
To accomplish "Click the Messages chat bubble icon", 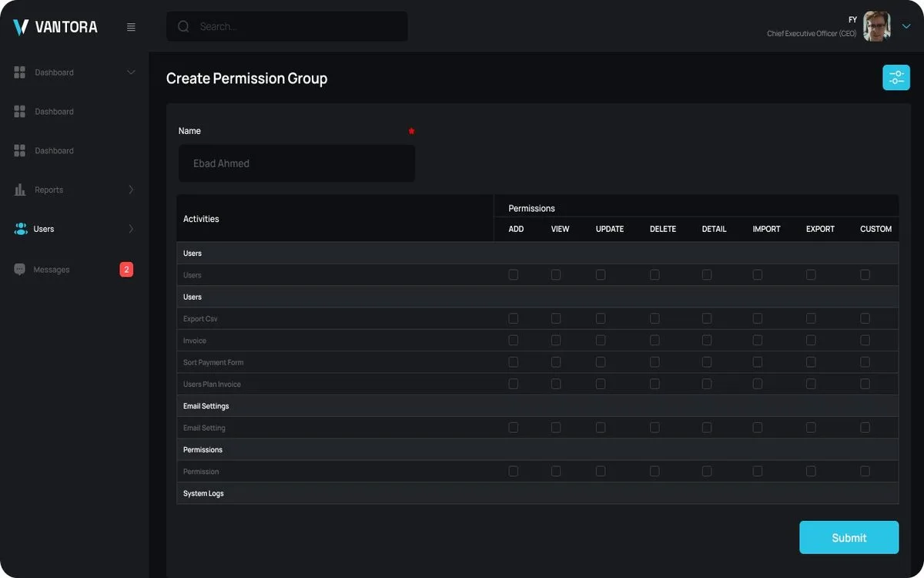I will pyautogui.click(x=20, y=270).
